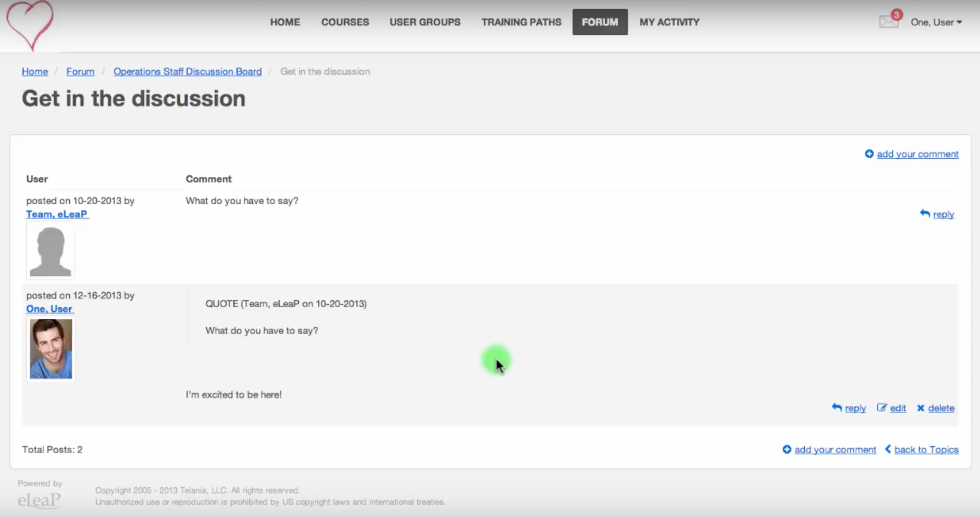Open the My Activity page
Image resolution: width=980 pixels, height=518 pixels.
669,22
